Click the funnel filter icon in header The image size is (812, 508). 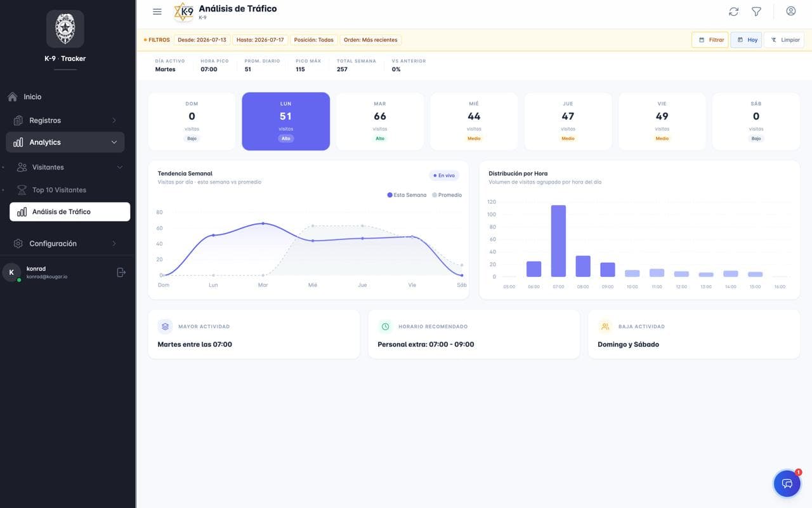tap(756, 11)
